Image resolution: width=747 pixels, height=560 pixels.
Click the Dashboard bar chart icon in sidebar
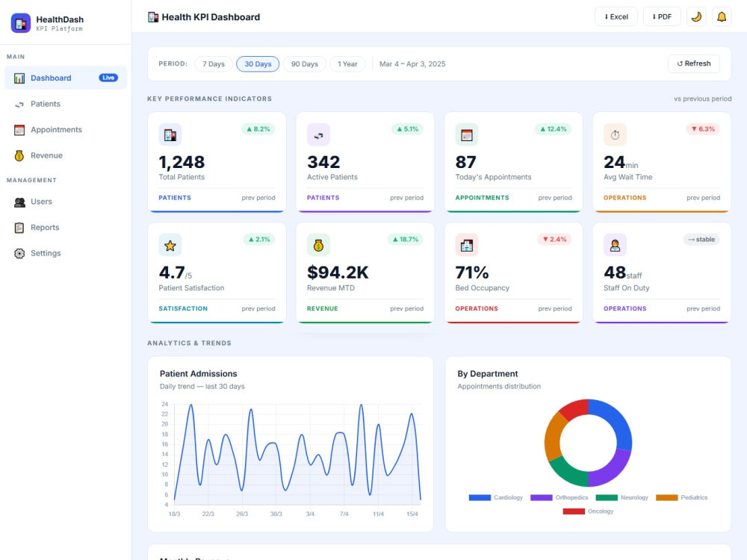click(19, 78)
